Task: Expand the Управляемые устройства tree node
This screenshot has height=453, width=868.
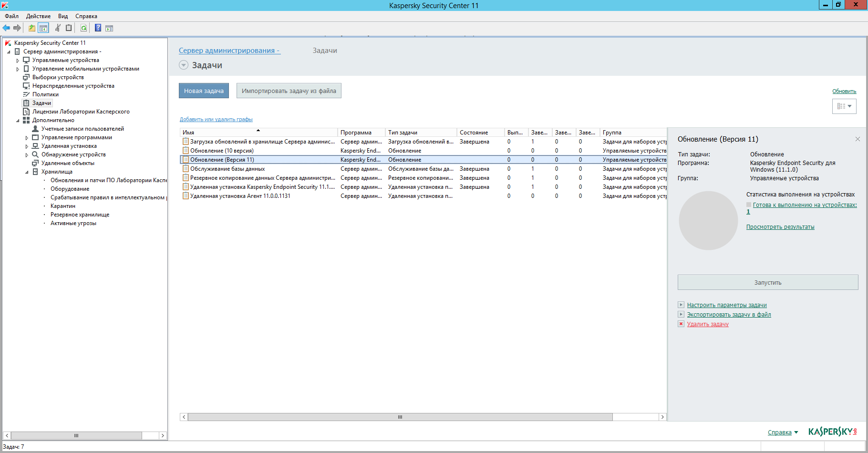Action: 18,61
